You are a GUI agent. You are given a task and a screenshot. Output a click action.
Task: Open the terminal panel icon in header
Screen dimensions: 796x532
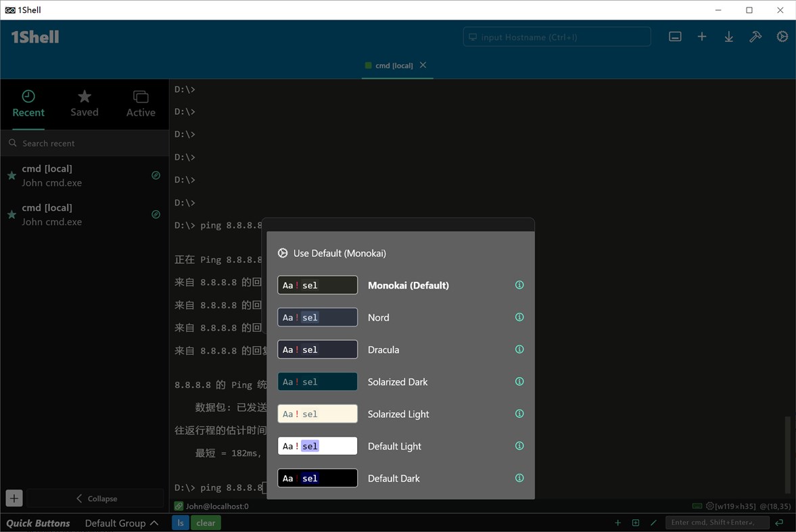(675, 37)
